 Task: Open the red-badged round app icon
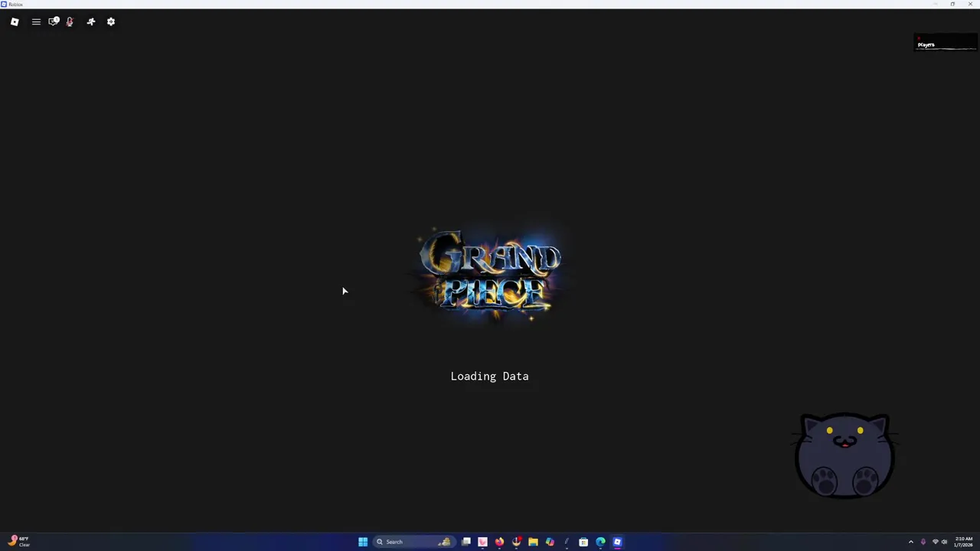coord(516,542)
